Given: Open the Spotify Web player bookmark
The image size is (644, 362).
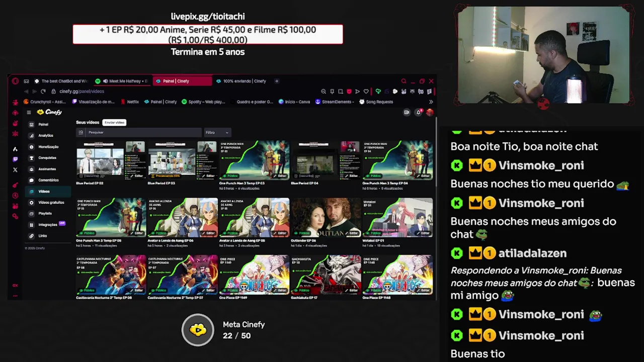Looking at the screenshot, I should [203, 102].
